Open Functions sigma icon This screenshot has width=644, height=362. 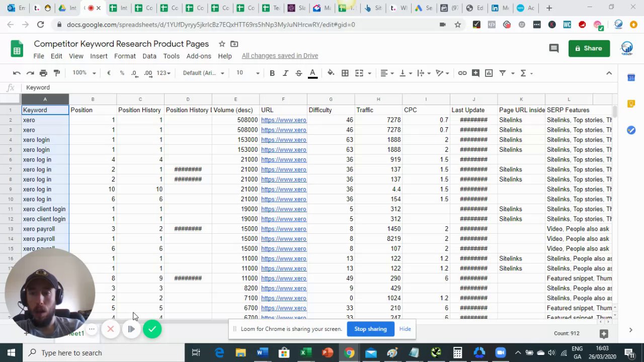[523, 73]
